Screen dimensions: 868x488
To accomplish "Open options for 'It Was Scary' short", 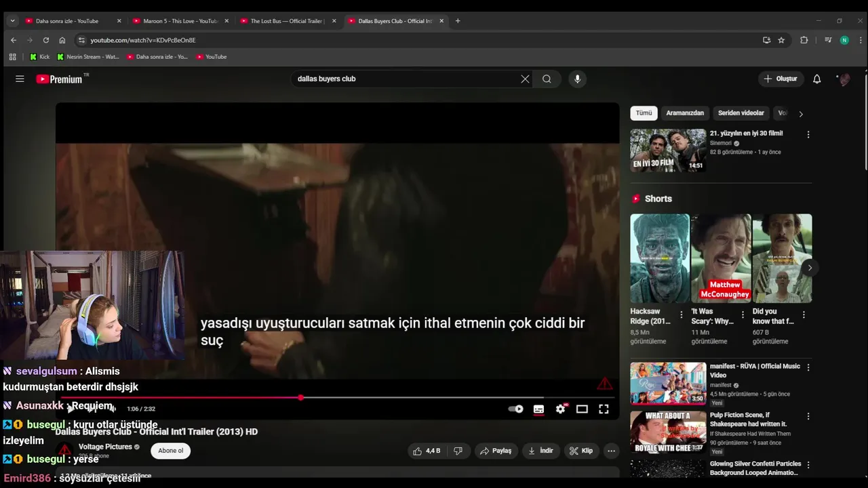I will 743,314.
